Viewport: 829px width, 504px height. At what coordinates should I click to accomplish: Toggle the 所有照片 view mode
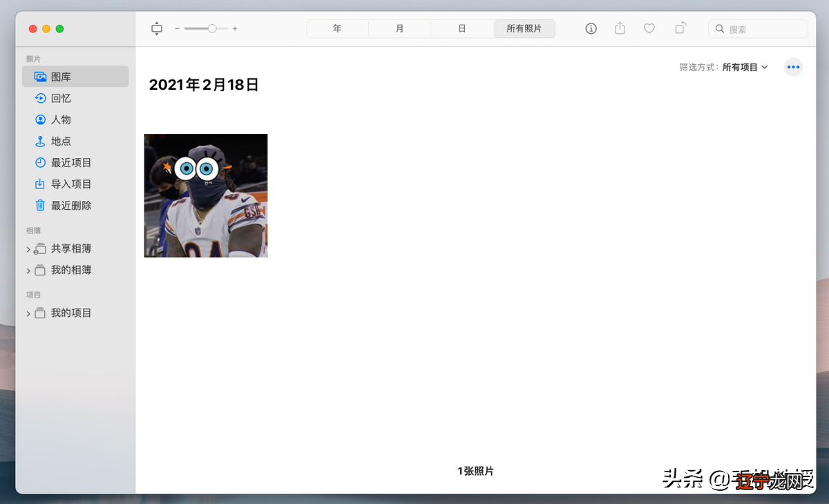[524, 28]
